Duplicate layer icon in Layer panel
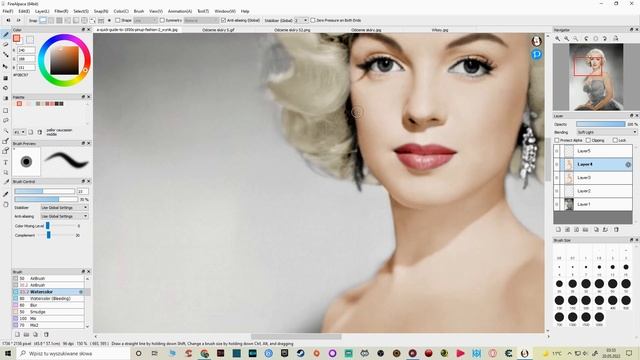The image size is (640, 360). click(x=596, y=230)
